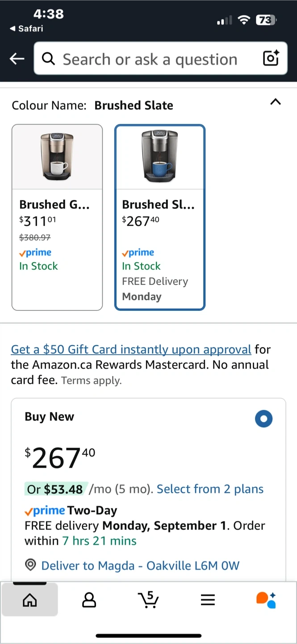This screenshot has height=644, width=297.
Task: Tap the back arrow icon
Action: pyautogui.click(x=17, y=59)
